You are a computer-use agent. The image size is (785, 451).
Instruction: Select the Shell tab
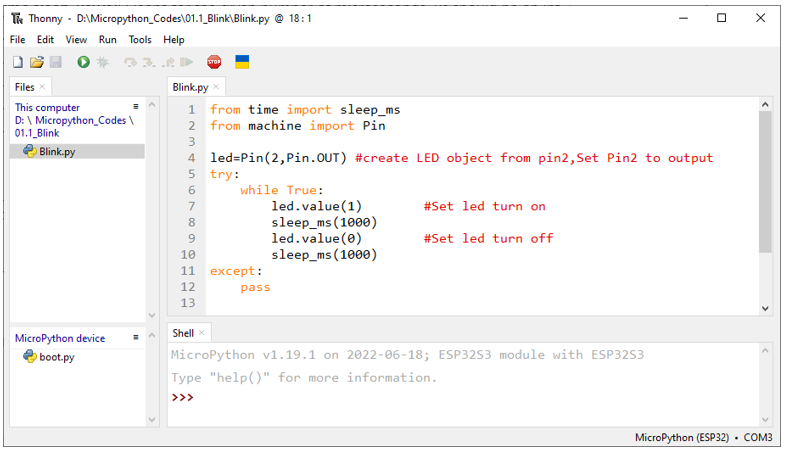[x=183, y=333]
